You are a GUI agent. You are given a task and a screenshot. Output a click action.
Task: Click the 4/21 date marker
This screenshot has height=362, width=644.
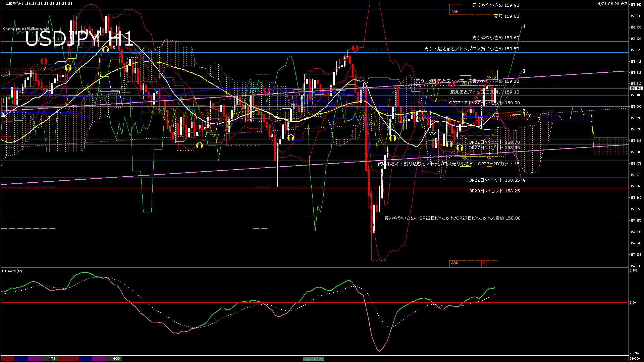tap(52, 359)
